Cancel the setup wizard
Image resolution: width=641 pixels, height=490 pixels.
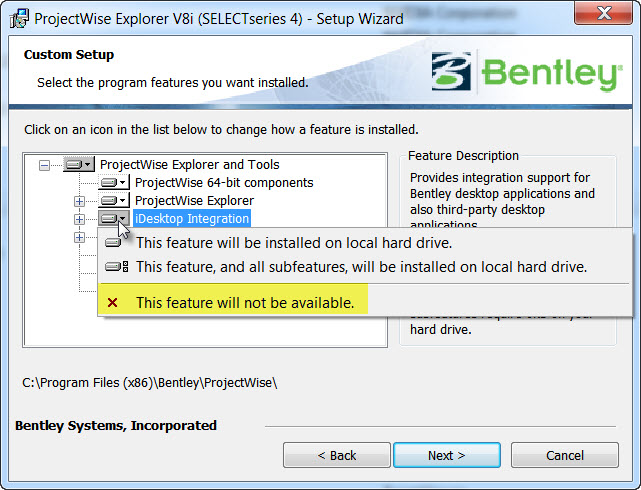564,455
